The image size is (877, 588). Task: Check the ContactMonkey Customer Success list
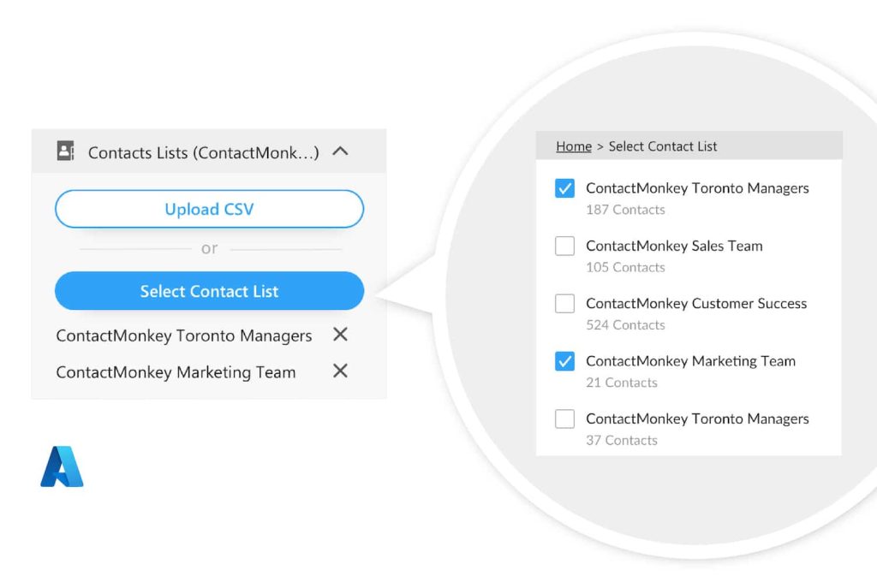564,303
